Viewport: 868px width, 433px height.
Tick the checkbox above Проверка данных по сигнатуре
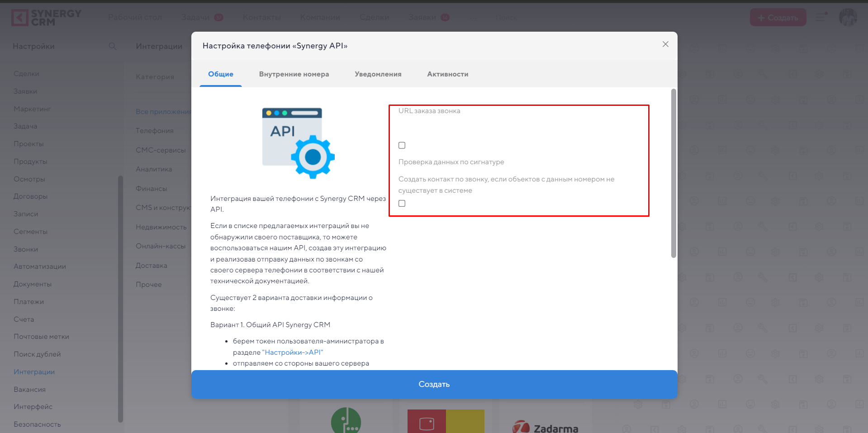pyautogui.click(x=402, y=145)
